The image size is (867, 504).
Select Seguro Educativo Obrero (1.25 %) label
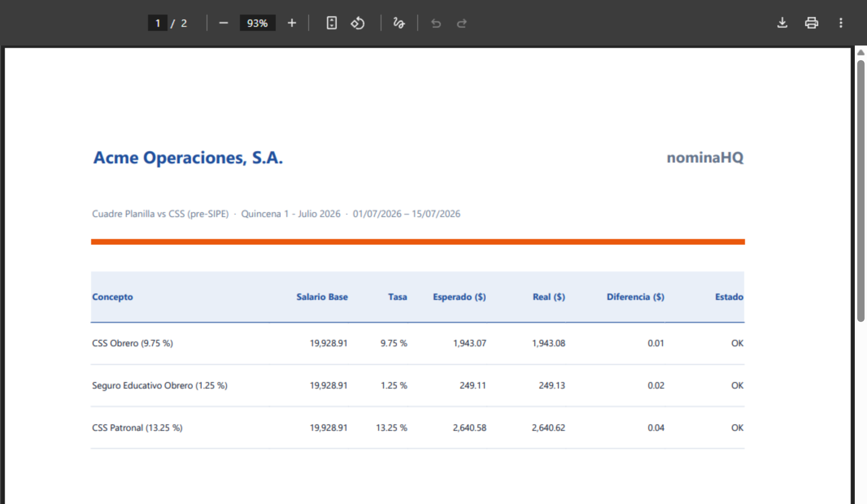pos(160,385)
